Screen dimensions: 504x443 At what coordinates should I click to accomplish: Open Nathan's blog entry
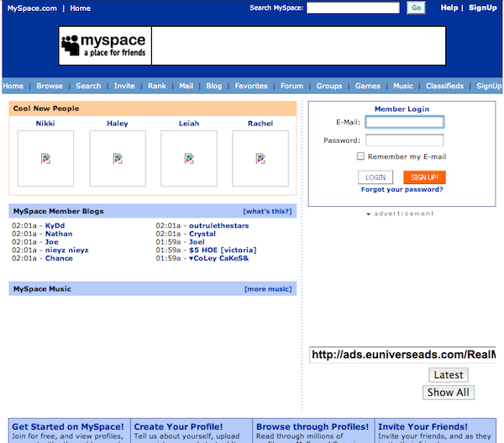click(x=59, y=234)
